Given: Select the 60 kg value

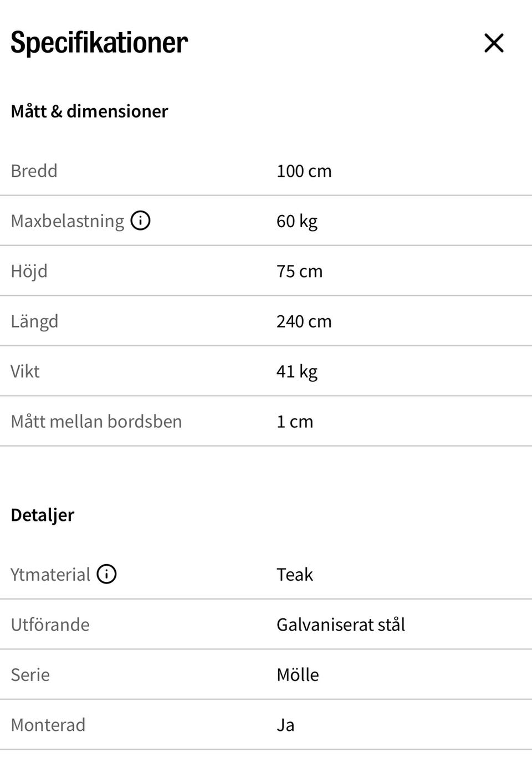Looking at the screenshot, I should (296, 221).
